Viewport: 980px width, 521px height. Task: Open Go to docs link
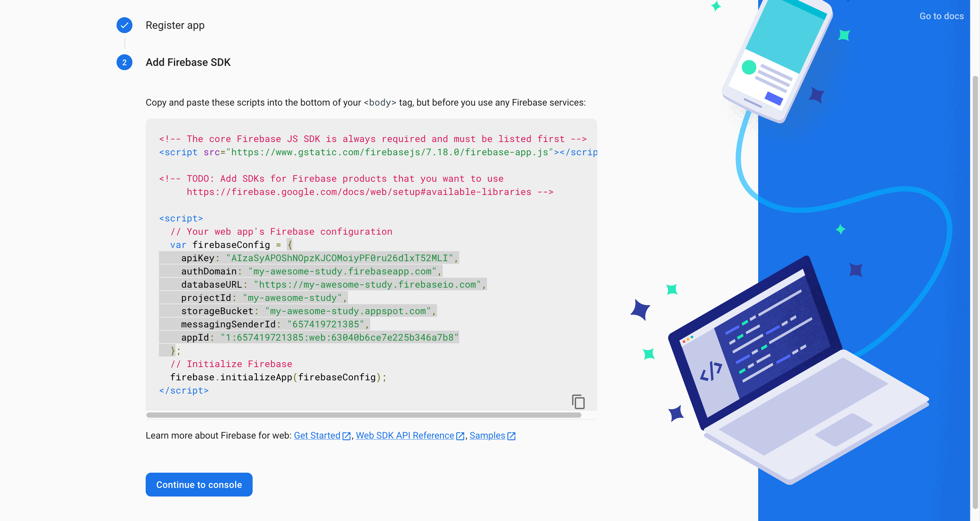[942, 16]
